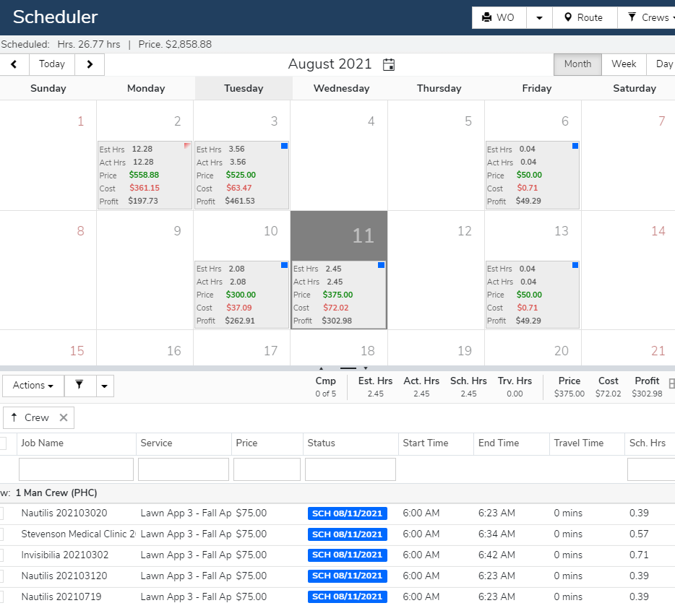Open the calendar date picker icon
The width and height of the screenshot is (675, 616).
point(389,64)
